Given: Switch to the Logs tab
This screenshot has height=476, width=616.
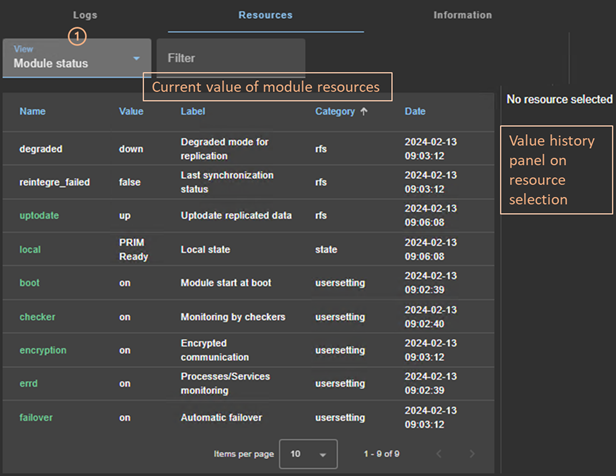Looking at the screenshot, I should tap(85, 16).
